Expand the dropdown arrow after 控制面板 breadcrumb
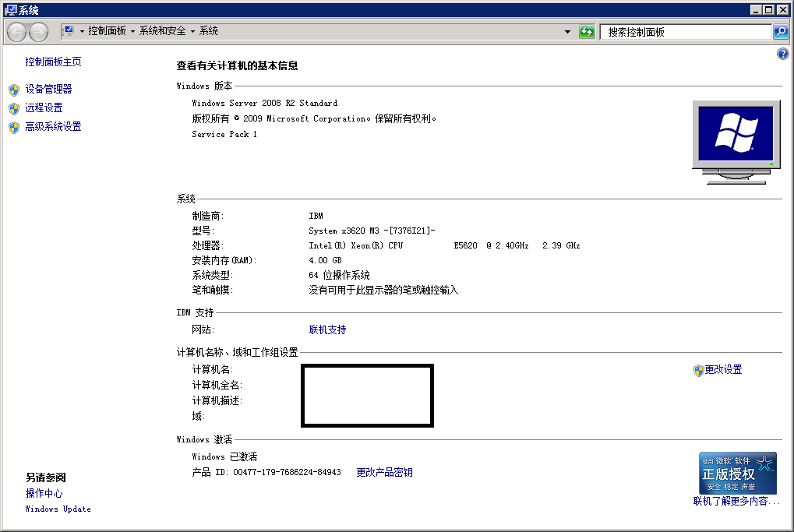The image size is (794, 532). [x=132, y=32]
